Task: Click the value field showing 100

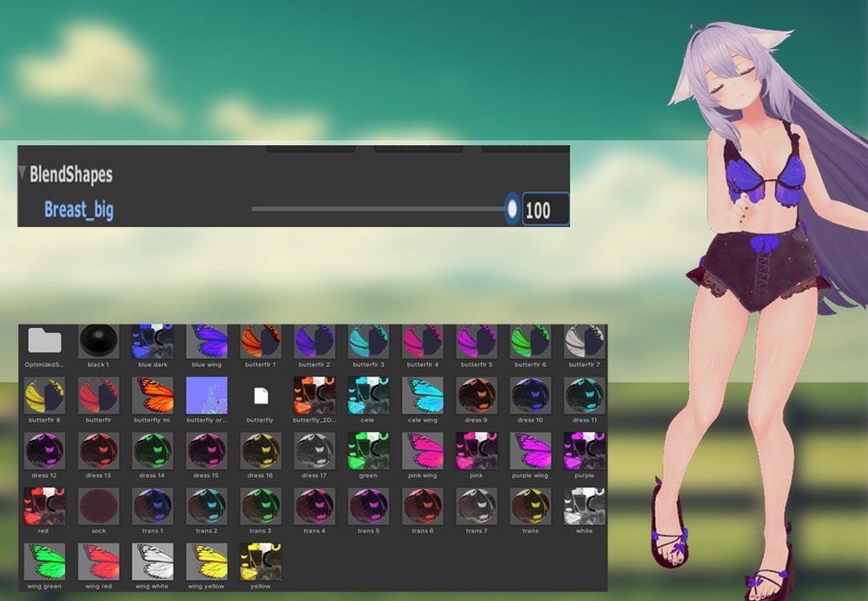Action: coord(543,210)
